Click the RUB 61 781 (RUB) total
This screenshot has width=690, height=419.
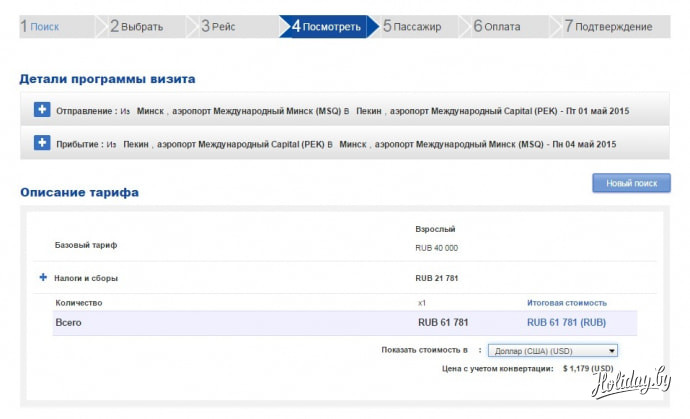566,322
